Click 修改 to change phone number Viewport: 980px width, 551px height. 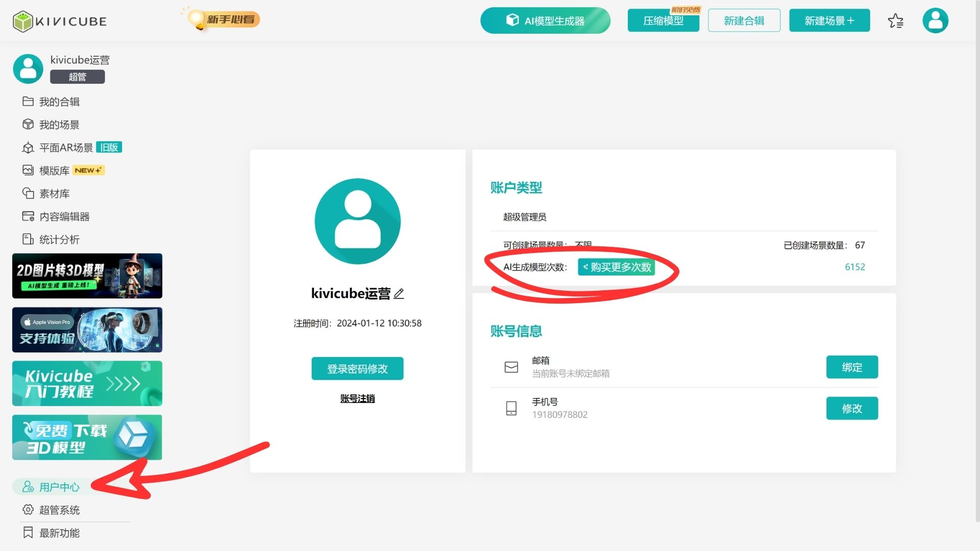[x=852, y=408]
